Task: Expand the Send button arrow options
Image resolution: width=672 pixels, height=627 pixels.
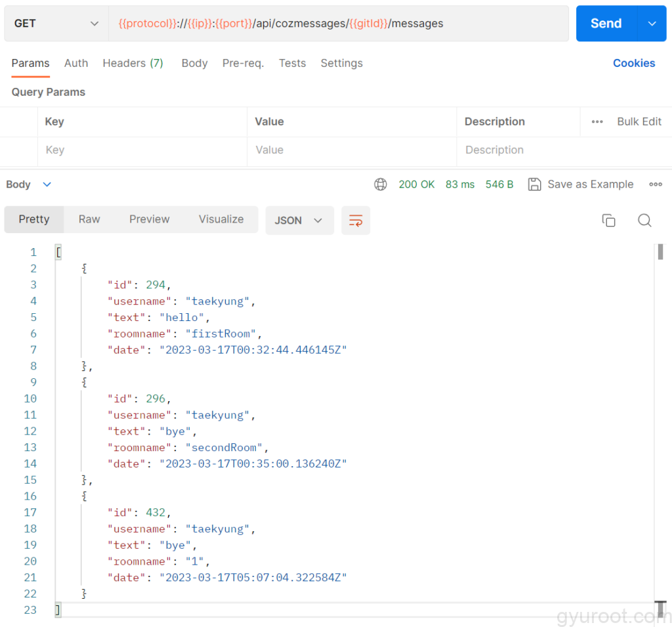Action: 652,24
